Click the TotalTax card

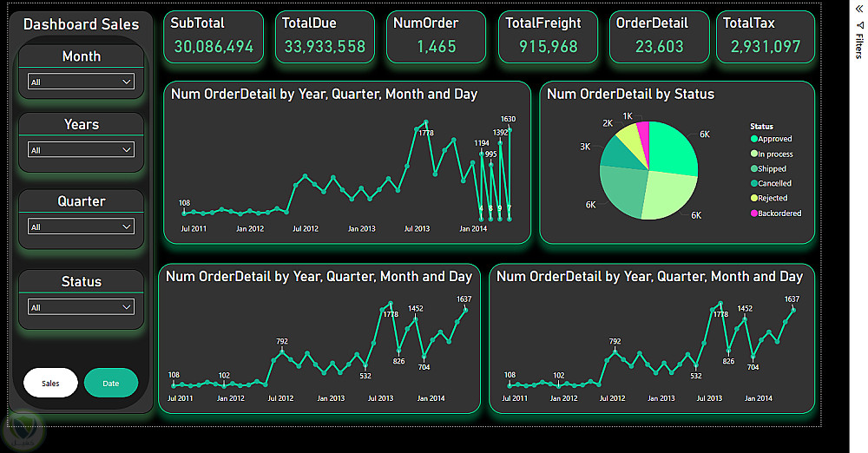point(766,37)
